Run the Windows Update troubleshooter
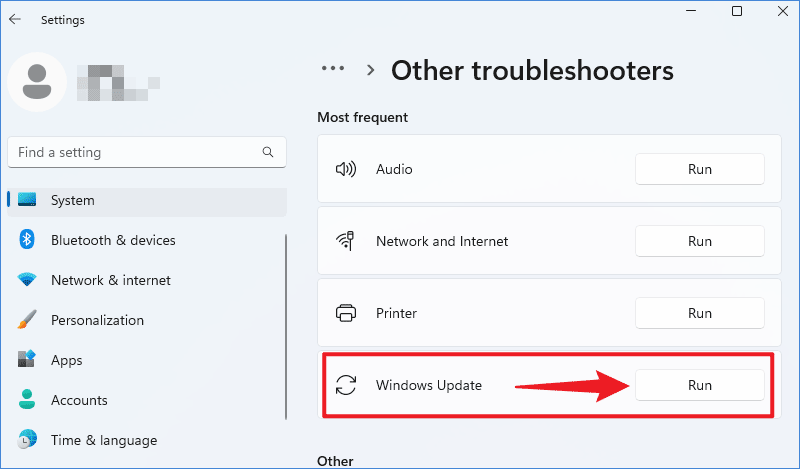 pos(699,385)
